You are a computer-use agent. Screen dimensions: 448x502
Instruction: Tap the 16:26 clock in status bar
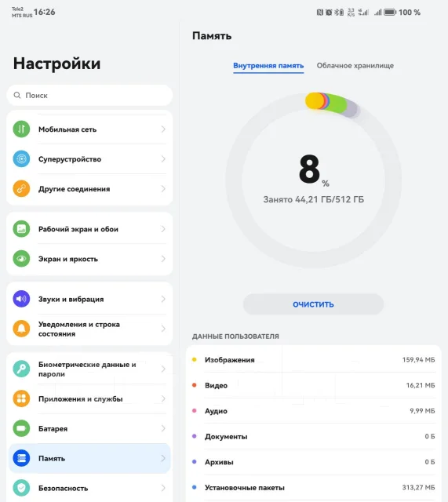45,13
